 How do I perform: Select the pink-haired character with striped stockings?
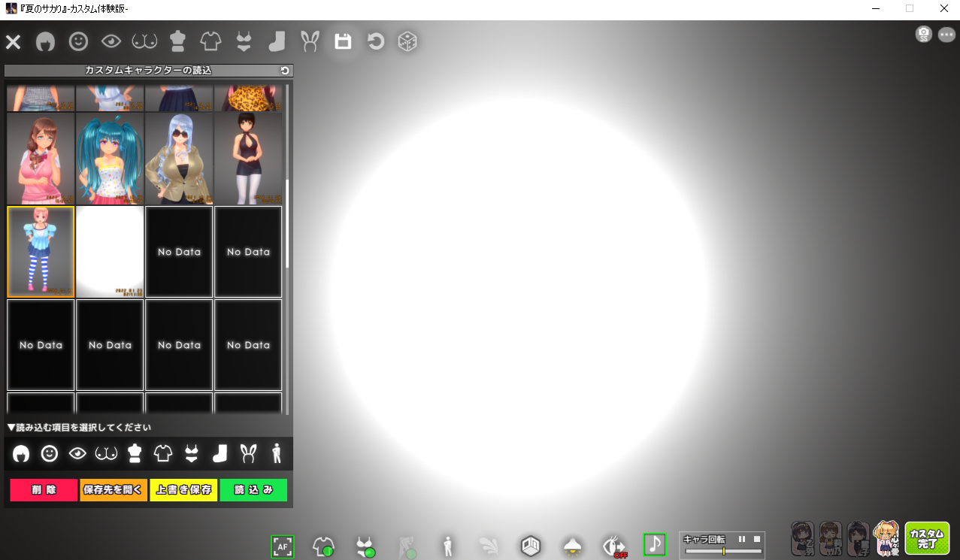click(41, 252)
